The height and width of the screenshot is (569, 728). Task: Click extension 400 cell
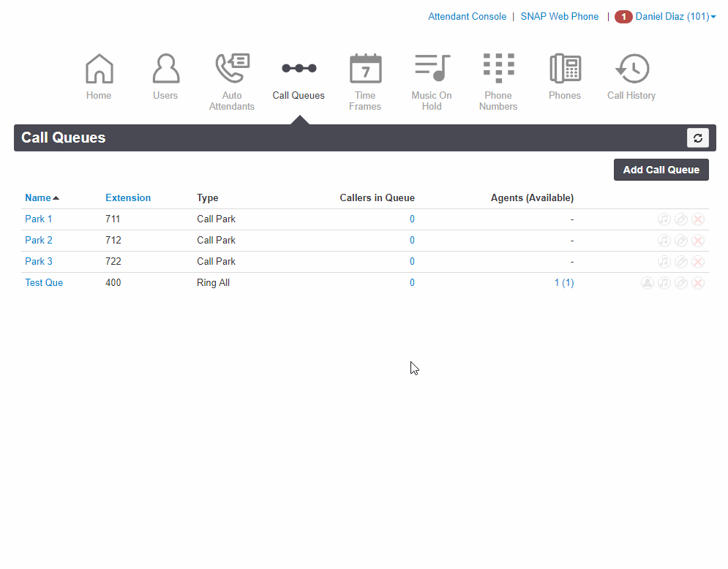pos(113,283)
